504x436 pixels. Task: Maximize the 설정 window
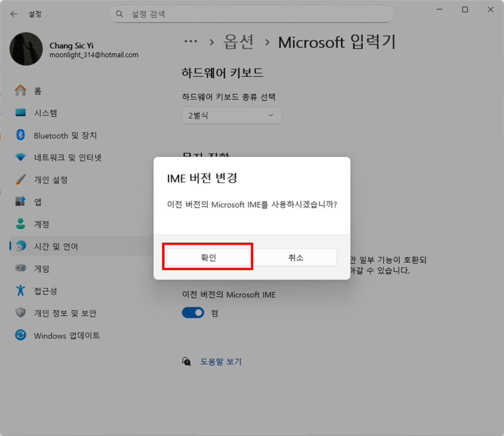[465, 9]
